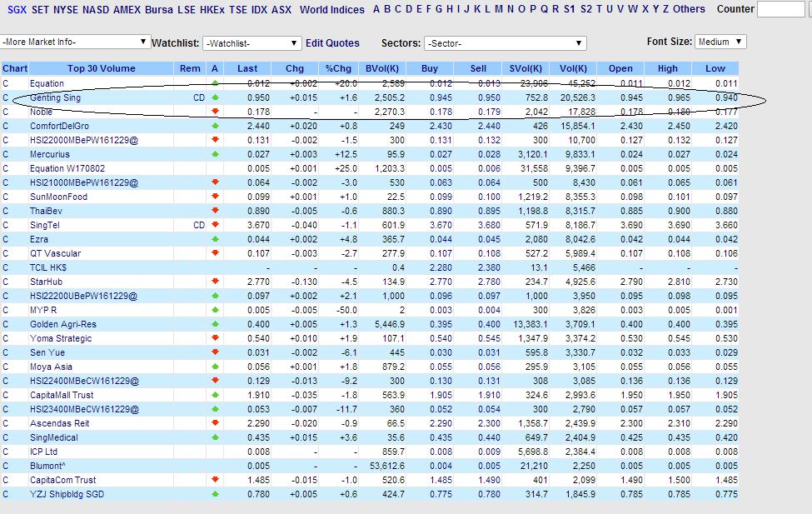Click green up arrow for Equation row
812x514 pixels.
216,83
